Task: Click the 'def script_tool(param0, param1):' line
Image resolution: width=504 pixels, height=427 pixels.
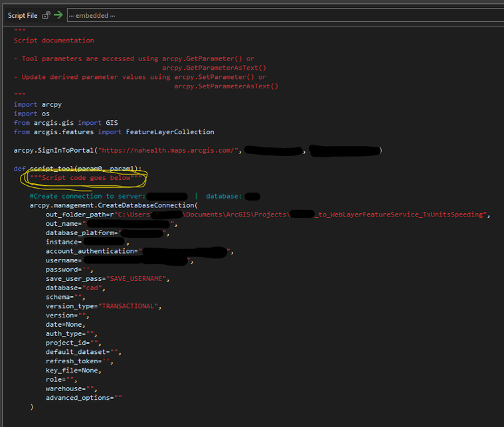Action: tap(78, 169)
